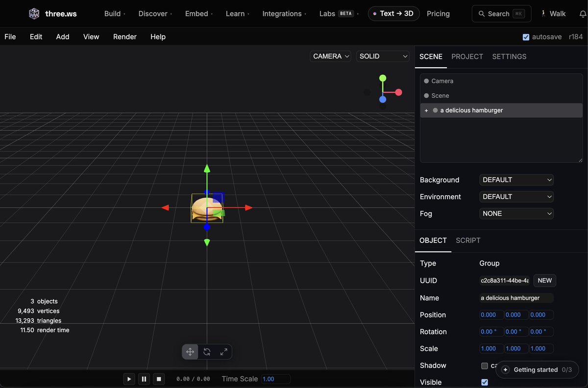The height and width of the screenshot is (388, 588).
Task: Click the downward green translate arrow
Action: pyautogui.click(x=207, y=242)
